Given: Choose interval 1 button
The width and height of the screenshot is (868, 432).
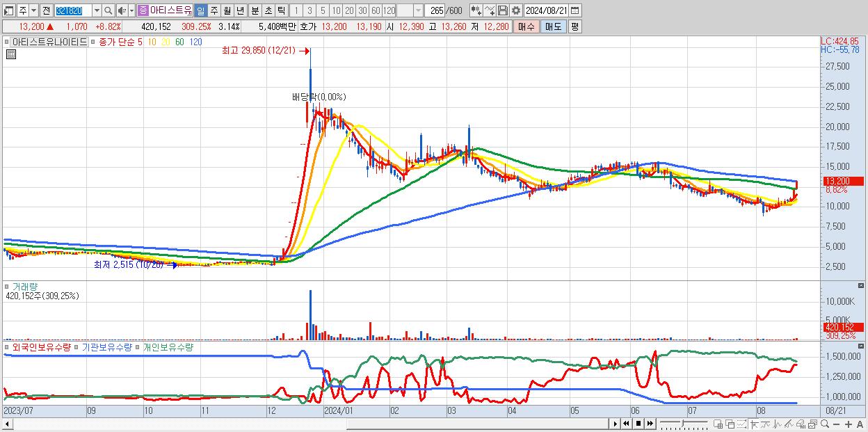Looking at the screenshot, I should click(296, 10).
